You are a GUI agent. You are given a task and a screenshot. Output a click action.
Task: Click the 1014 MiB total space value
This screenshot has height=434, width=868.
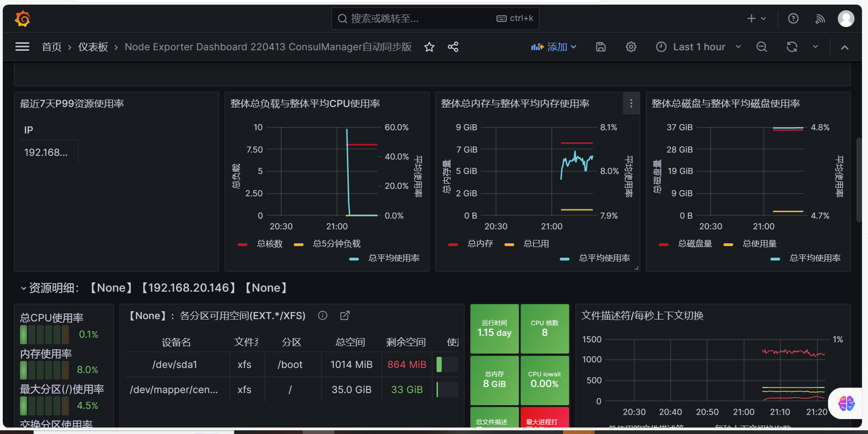(351, 365)
